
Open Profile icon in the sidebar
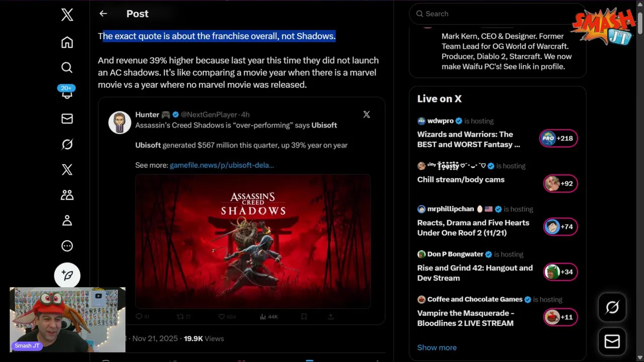67,220
